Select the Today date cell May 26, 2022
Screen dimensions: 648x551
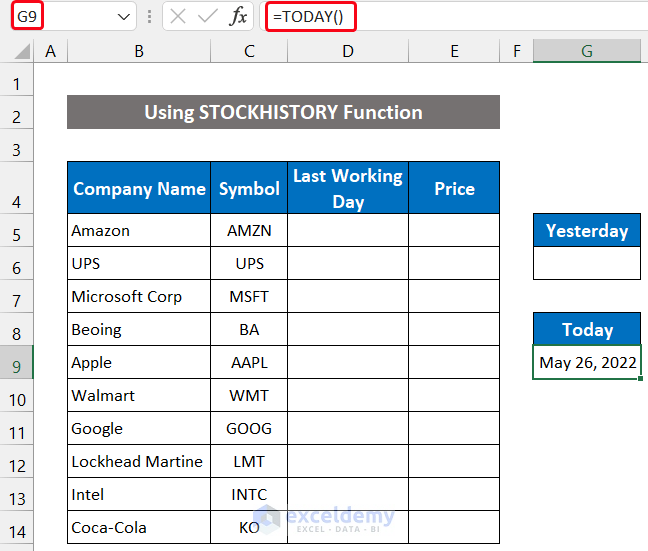587,363
